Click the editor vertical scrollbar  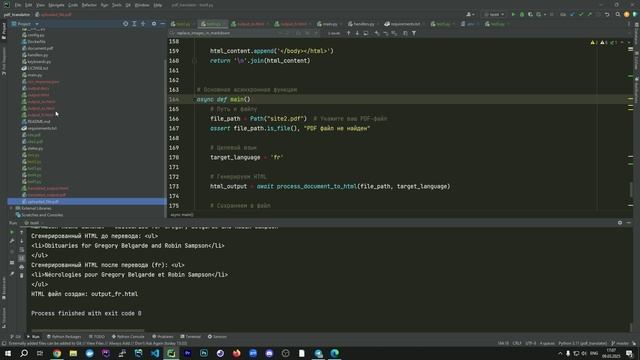click(x=631, y=189)
